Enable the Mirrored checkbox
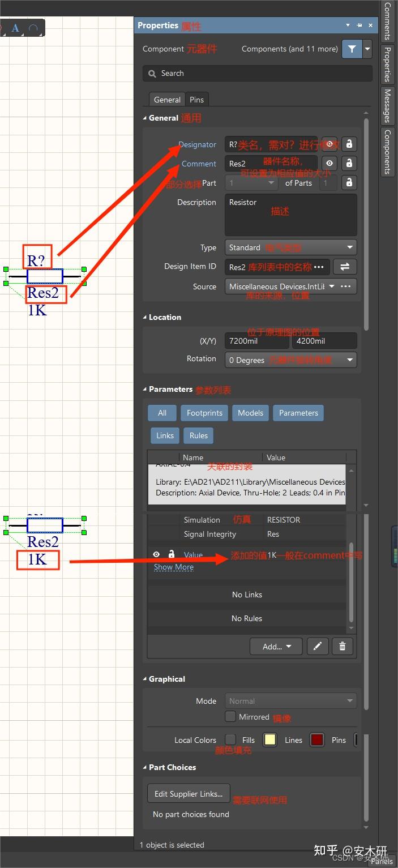Image resolution: width=398 pixels, height=868 pixels. [230, 717]
